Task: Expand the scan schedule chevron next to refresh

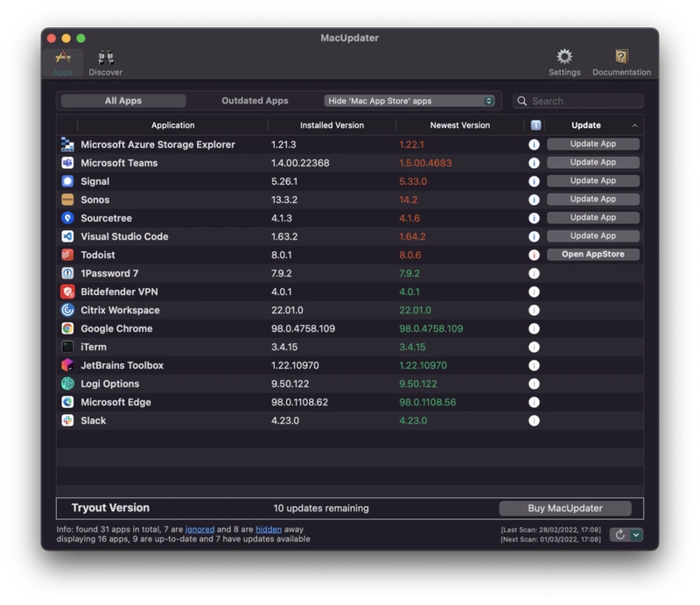Action: 636,534
